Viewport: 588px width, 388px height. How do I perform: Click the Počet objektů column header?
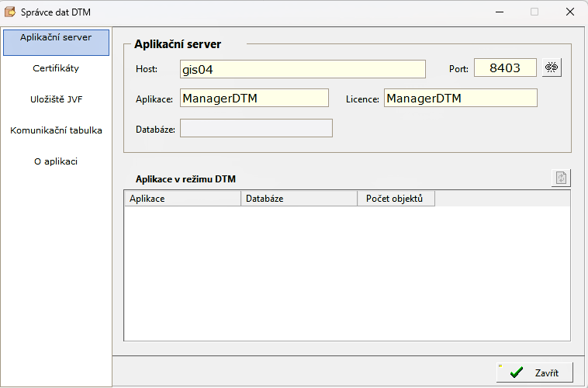396,199
